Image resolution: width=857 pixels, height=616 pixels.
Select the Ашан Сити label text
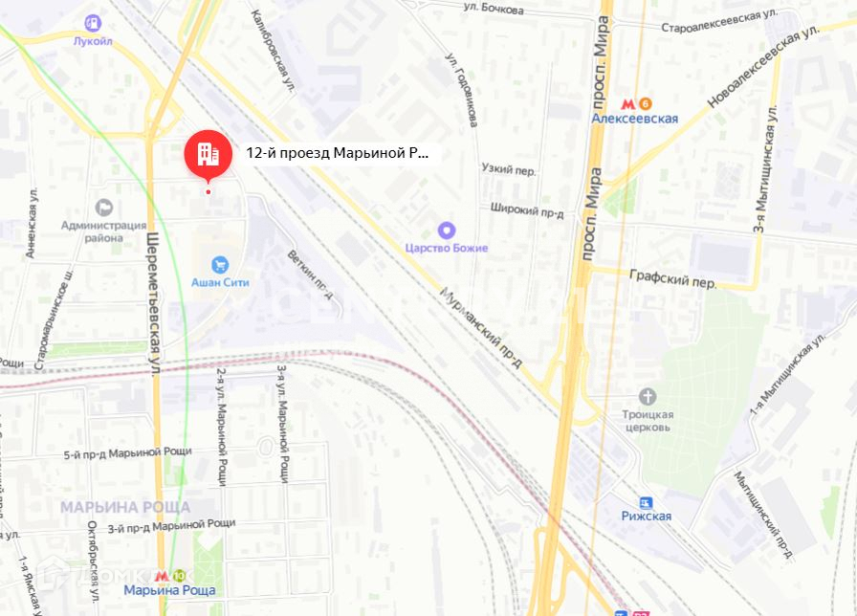click(220, 282)
